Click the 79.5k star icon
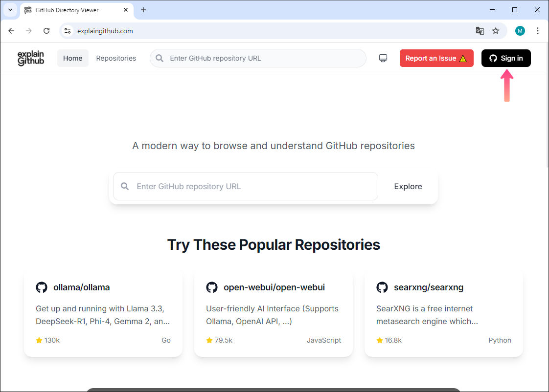549x392 pixels. tap(209, 340)
